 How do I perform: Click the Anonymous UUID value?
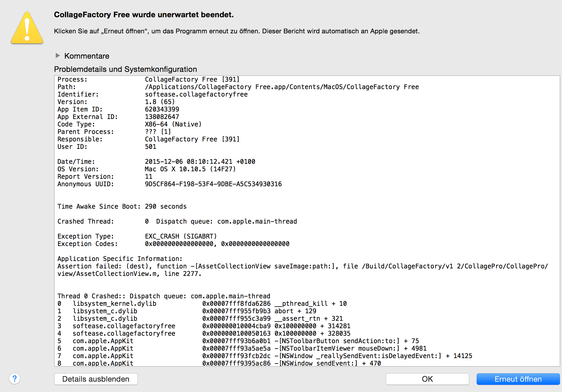[213, 184]
